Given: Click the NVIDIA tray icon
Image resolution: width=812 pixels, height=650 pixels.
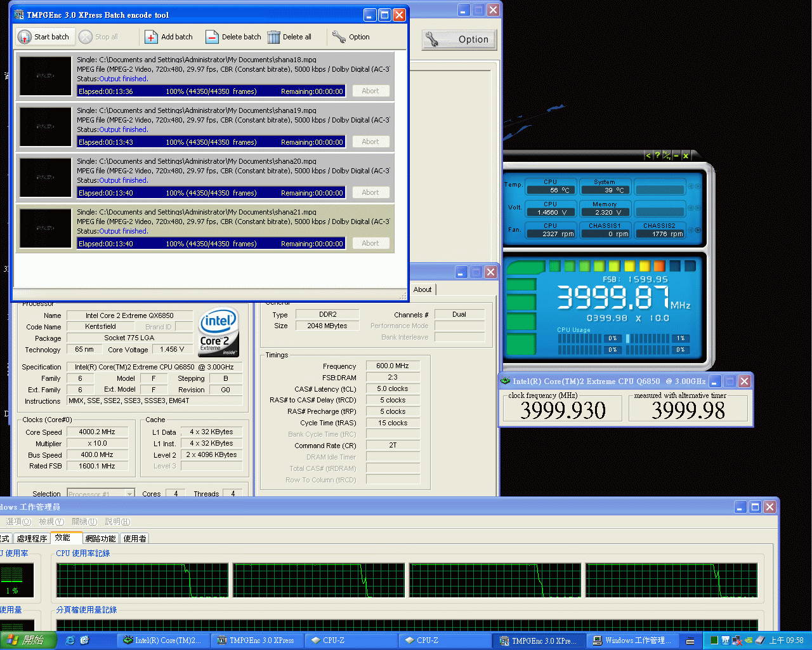Looking at the screenshot, I should (749, 640).
